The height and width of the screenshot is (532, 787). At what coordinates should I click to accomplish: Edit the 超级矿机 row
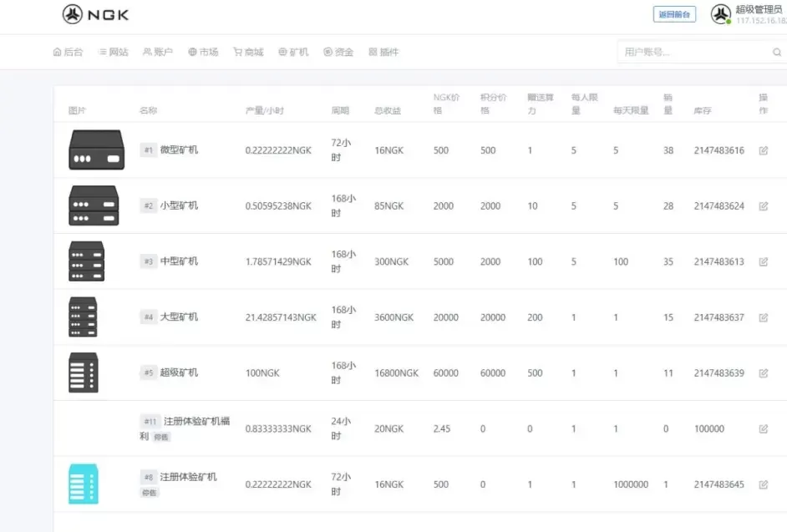[764, 373]
